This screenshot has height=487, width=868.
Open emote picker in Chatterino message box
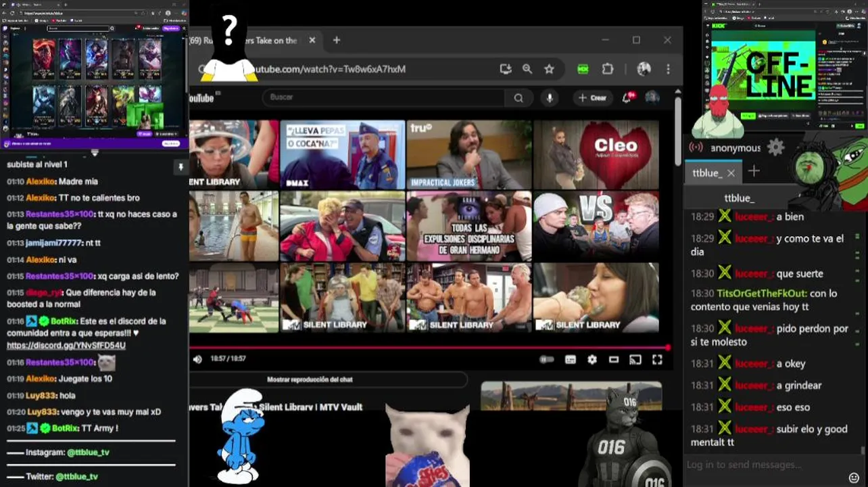854,478
